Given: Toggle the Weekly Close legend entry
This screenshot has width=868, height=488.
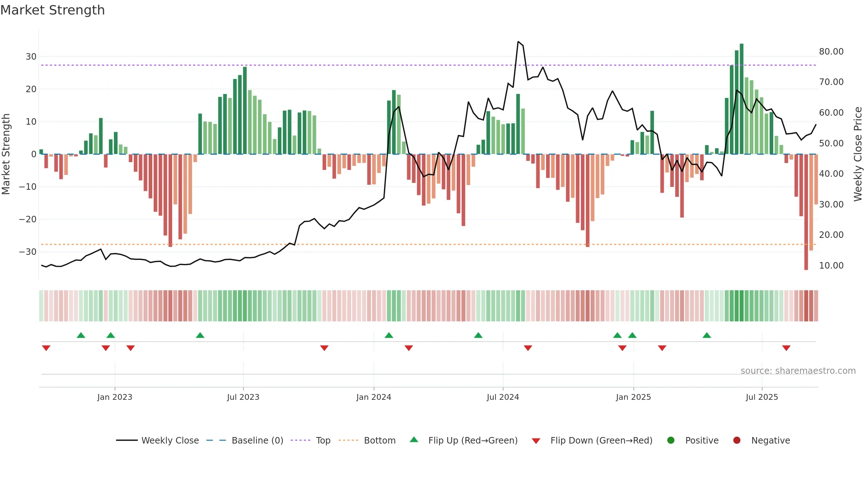Looking at the screenshot, I should [157, 440].
